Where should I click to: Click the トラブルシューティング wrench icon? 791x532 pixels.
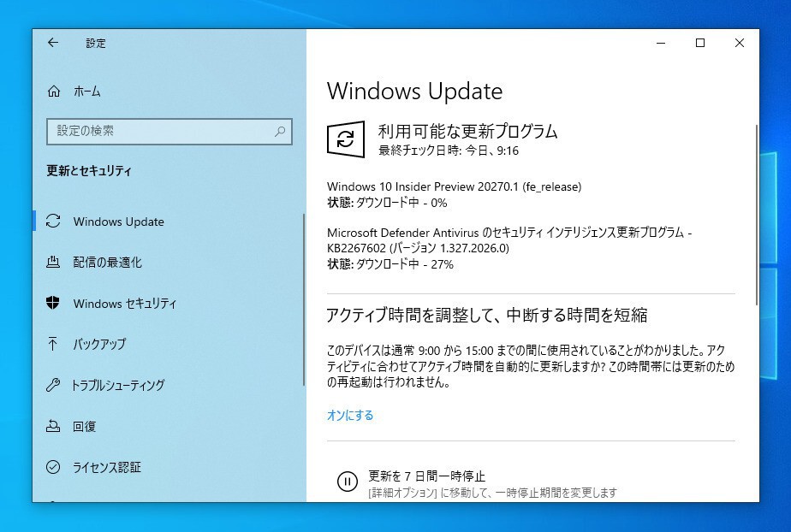pos(53,385)
